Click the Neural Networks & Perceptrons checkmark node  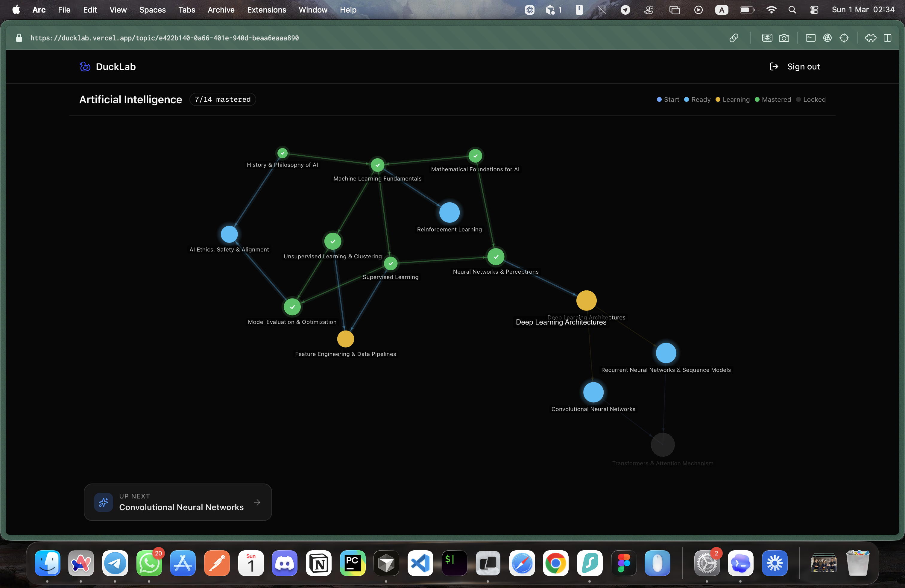pos(496,257)
